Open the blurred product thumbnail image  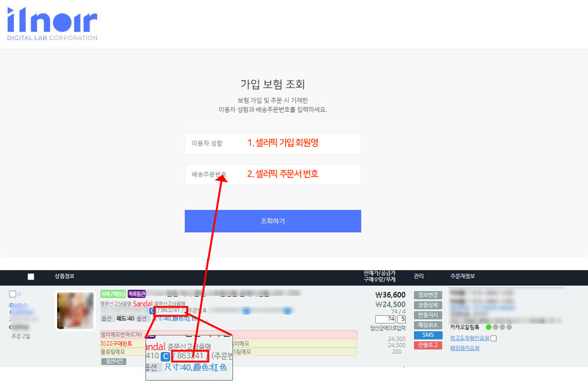[76, 311]
